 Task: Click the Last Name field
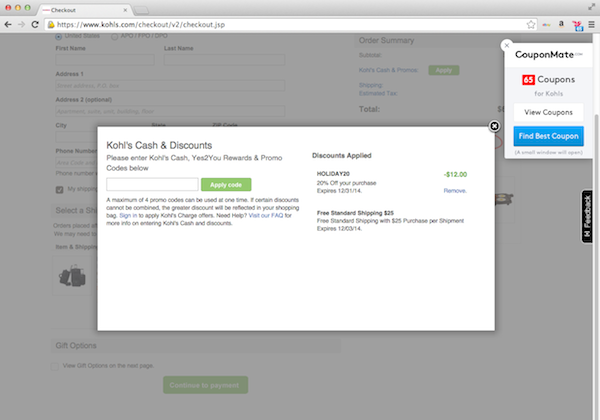(224, 59)
